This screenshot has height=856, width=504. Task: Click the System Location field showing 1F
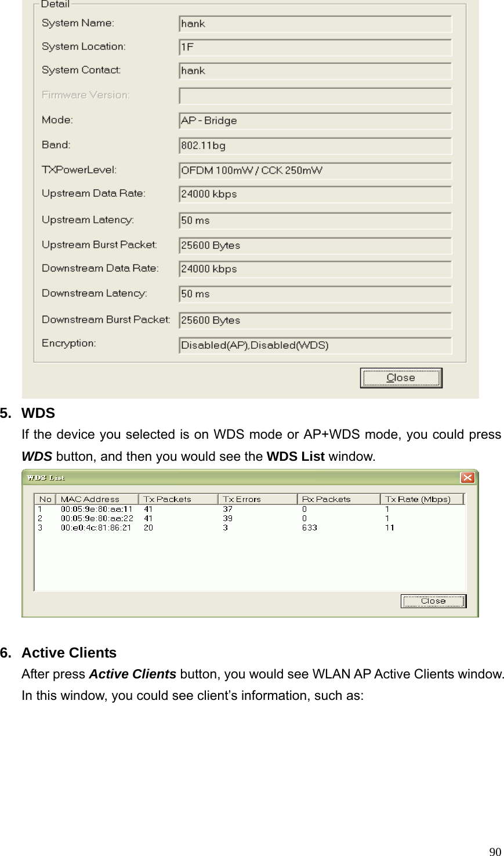pos(316,48)
